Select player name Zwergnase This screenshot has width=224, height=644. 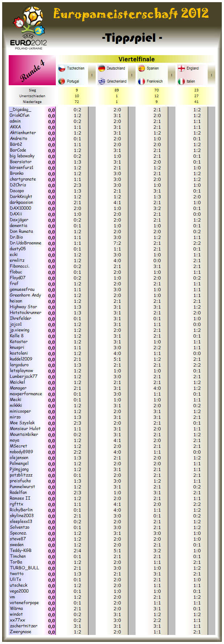20,632
